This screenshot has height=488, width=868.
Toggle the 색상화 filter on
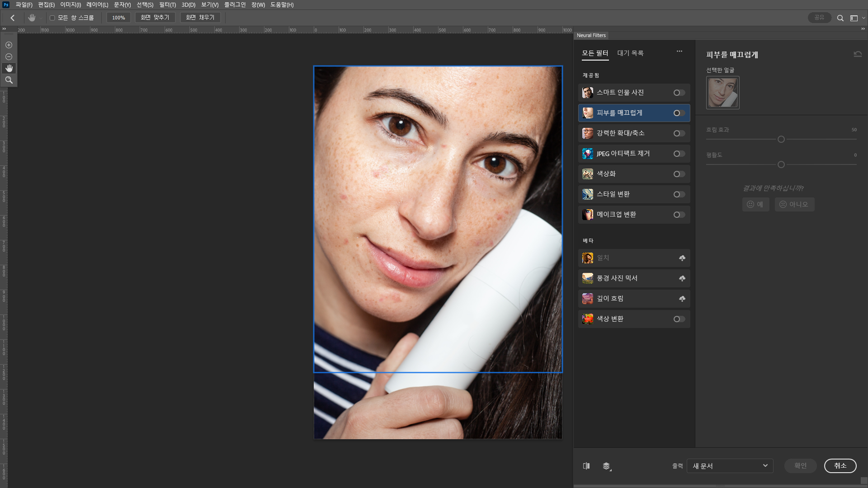click(679, 174)
